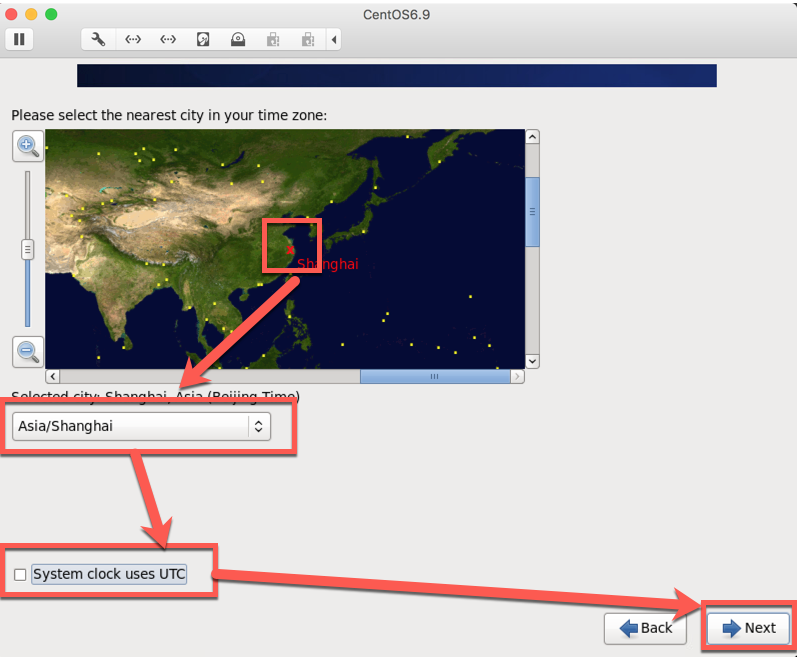Toggle the System clock uses UTC checkbox
808x657 pixels.
pos(20,574)
